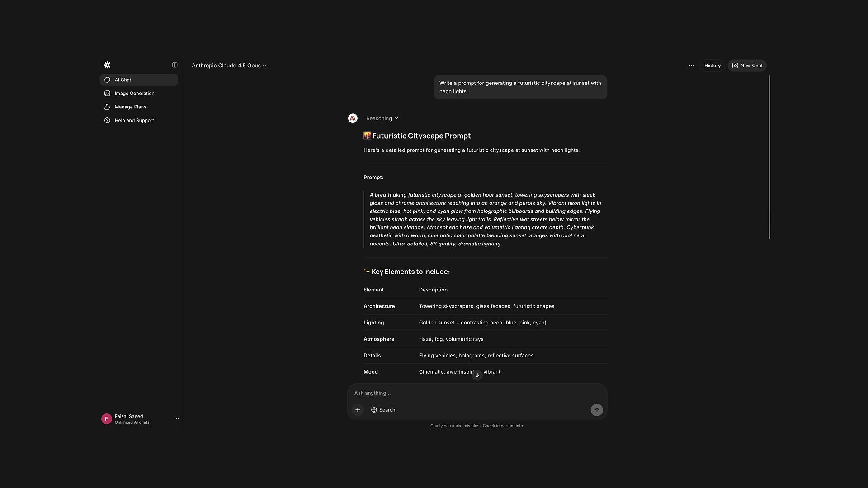Open the History panel
Screen dimensions: 868x488
(712, 66)
